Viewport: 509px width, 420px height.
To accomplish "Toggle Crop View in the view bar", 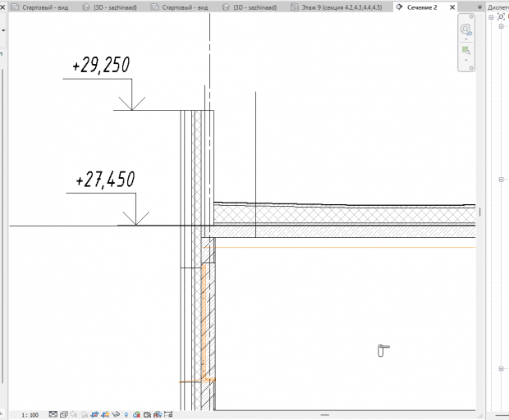I will (x=94, y=414).
